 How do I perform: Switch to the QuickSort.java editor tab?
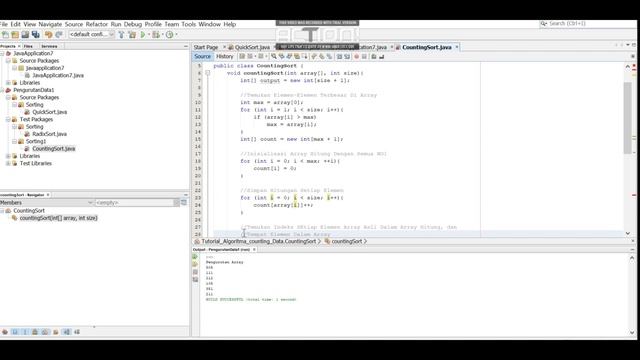252,47
